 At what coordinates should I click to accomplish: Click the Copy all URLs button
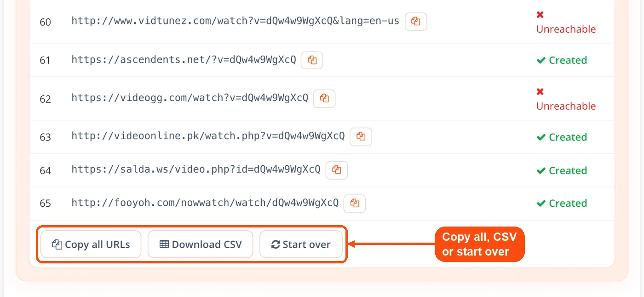[91, 245]
